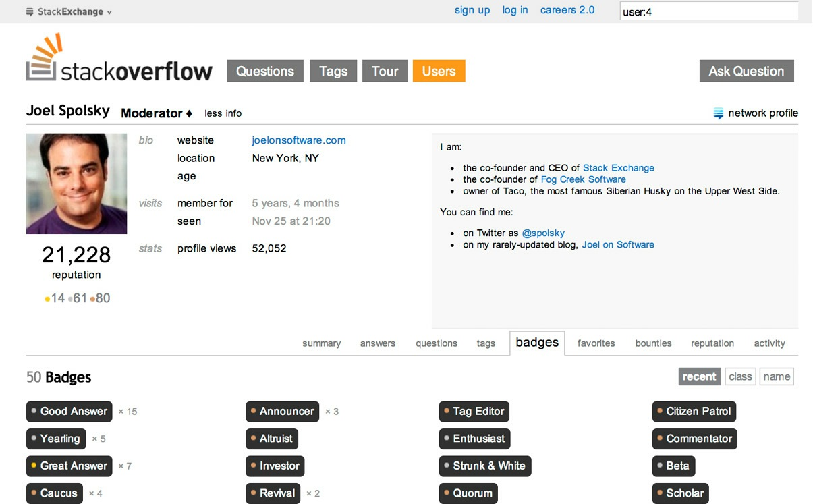Open the Tour navigation button
813x504 pixels.
coord(385,71)
